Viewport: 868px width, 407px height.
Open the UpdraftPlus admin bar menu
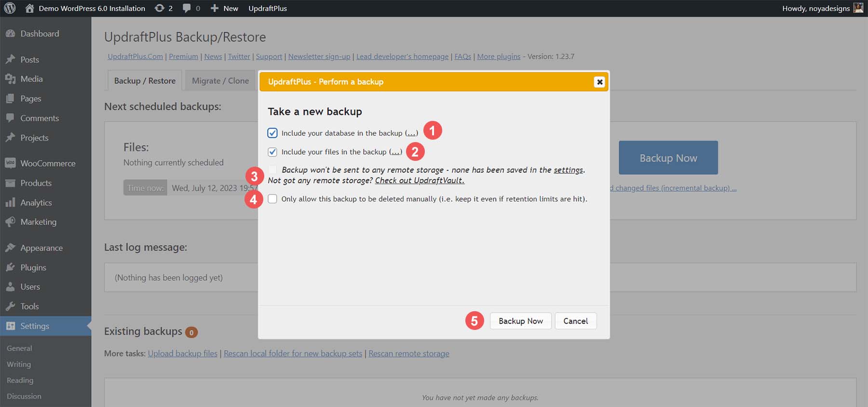pos(268,8)
